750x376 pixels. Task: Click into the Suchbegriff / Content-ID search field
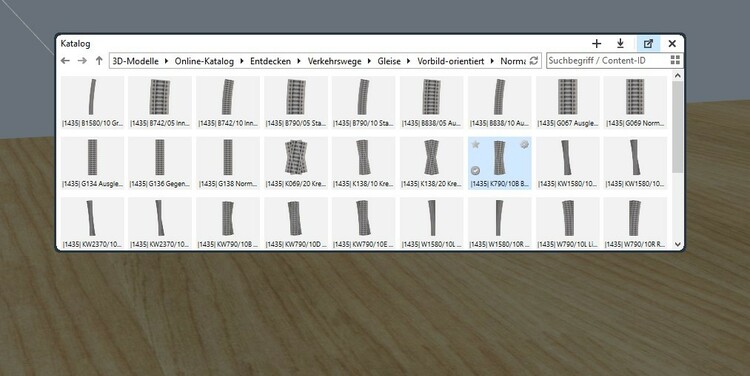click(x=607, y=60)
